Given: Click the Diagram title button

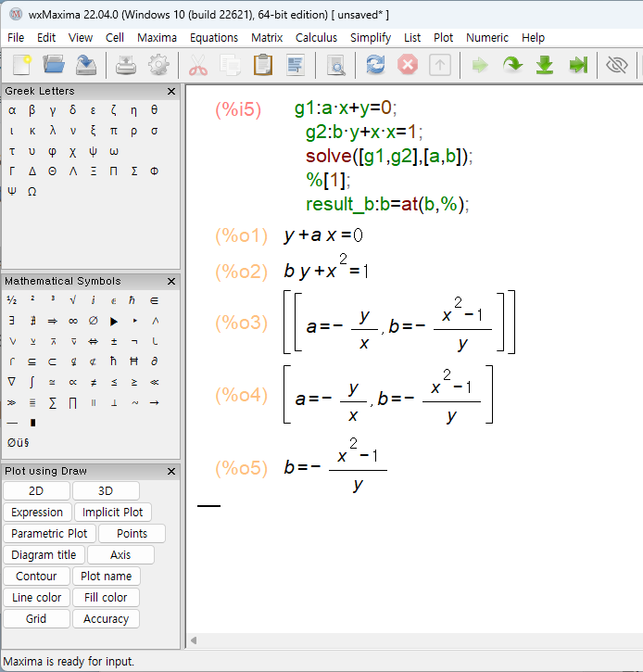Looking at the screenshot, I should tap(44, 555).
